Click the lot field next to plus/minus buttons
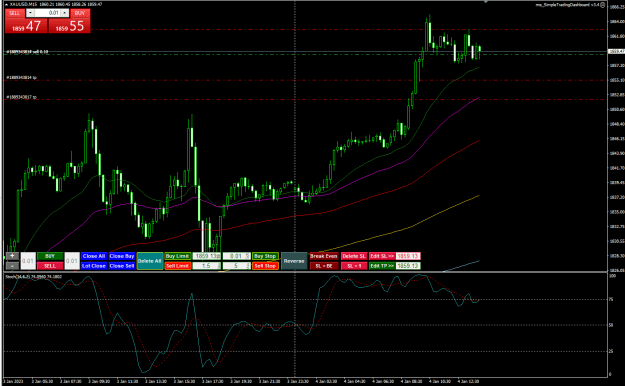The height and width of the screenshot is (386, 625). coord(28,261)
